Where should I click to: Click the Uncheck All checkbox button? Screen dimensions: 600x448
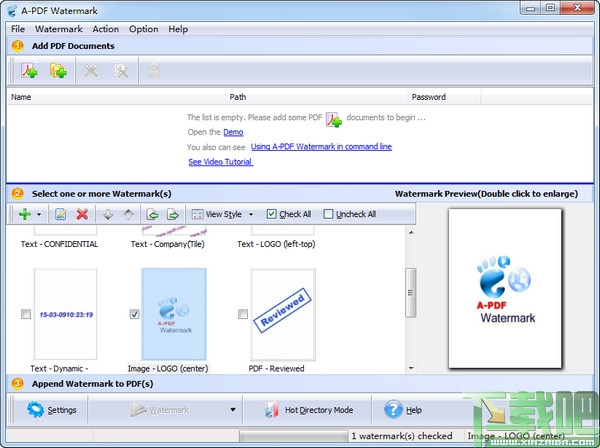click(350, 214)
